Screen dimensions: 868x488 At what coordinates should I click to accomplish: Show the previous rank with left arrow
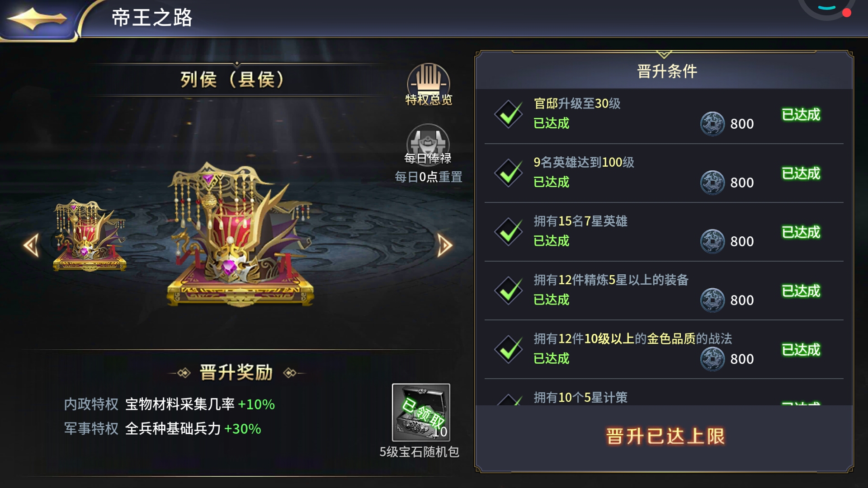point(31,245)
